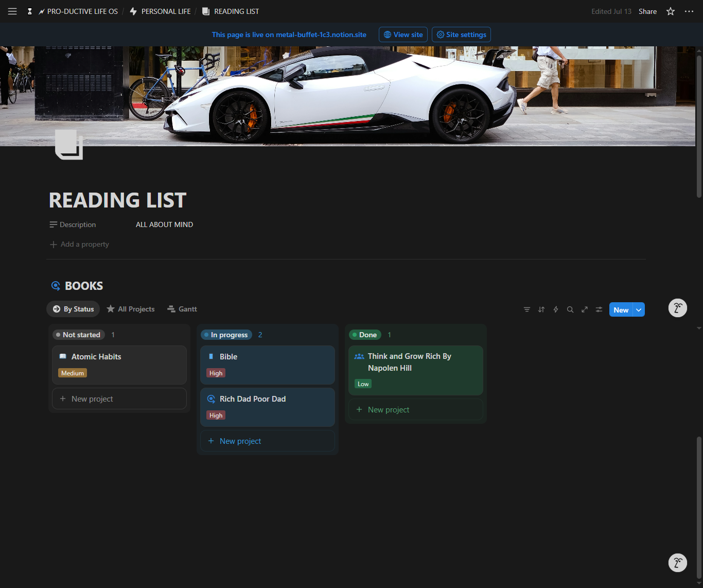Image resolution: width=703 pixels, height=588 pixels.
Task: Switch to the All Projects view tab
Action: (x=131, y=309)
